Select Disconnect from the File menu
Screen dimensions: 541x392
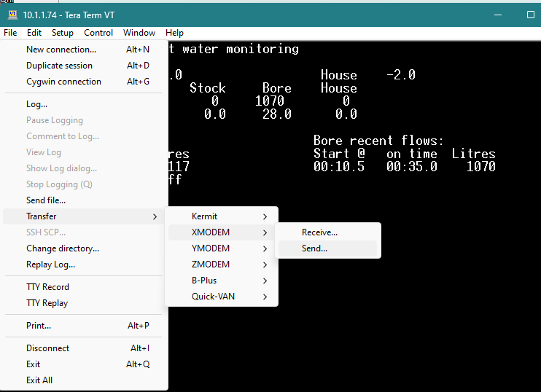pyautogui.click(x=48, y=348)
